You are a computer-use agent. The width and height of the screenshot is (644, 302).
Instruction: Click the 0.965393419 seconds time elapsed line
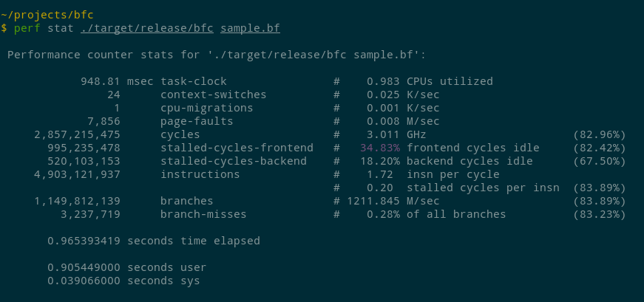(153, 241)
